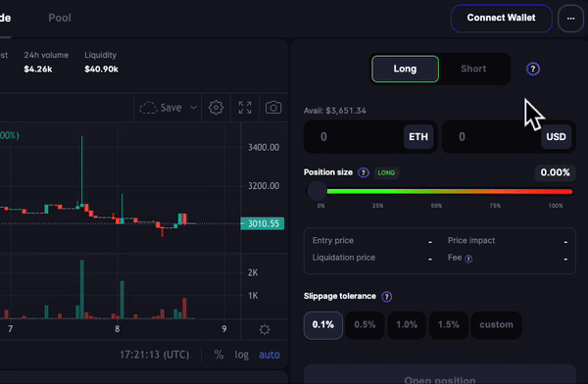Toggle auto scale on chart
The width and height of the screenshot is (588, 384).
(x=269, y=355)
